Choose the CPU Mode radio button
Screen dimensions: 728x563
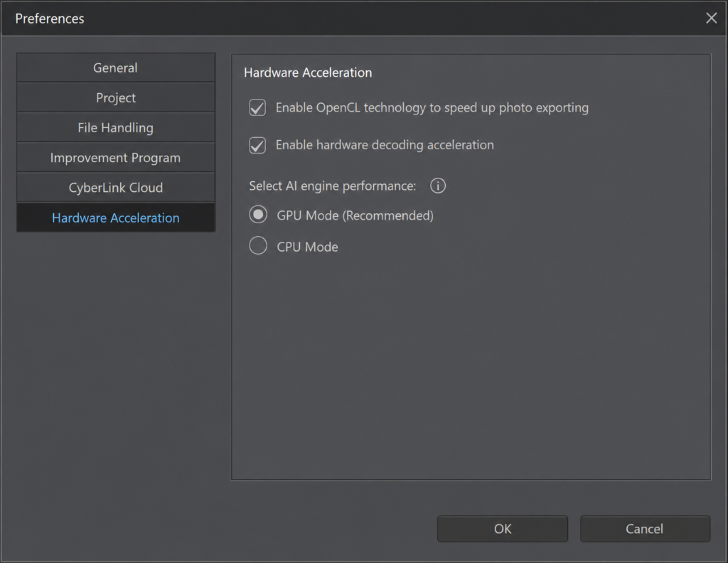point(258,245)
